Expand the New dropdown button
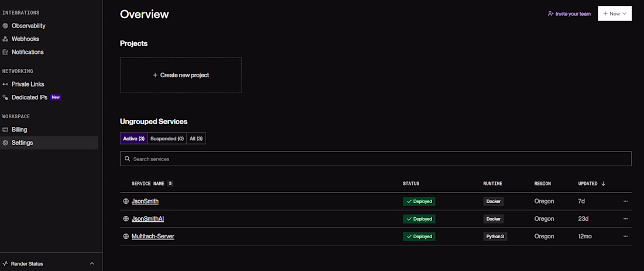Screen dimensions: 644x271 tap(614, 13)
